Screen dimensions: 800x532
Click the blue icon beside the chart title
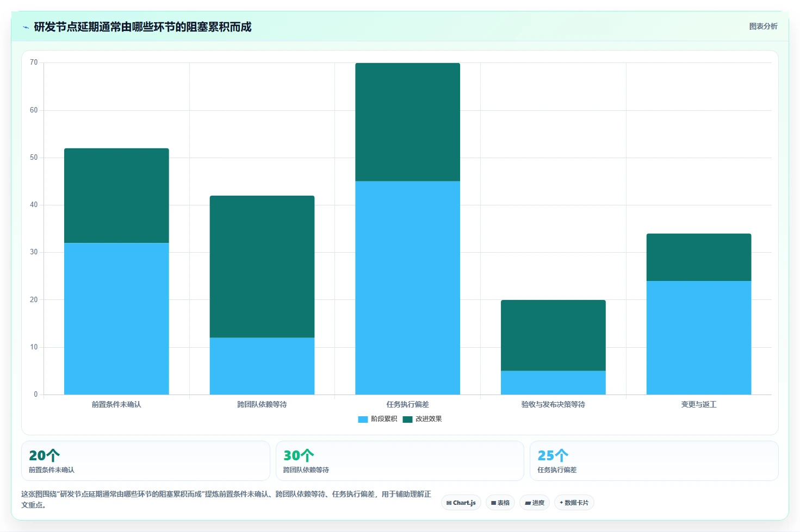tap(26, 27)
